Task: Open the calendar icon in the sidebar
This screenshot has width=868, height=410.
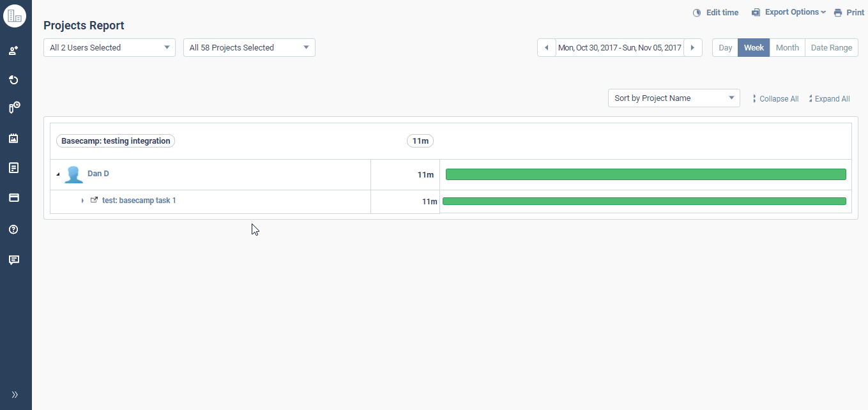Action: tap(14, 138)
